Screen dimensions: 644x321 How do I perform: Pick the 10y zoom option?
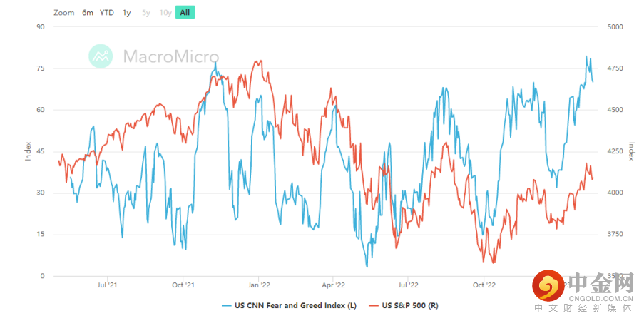pyautogui.click(x=165, y=13)
